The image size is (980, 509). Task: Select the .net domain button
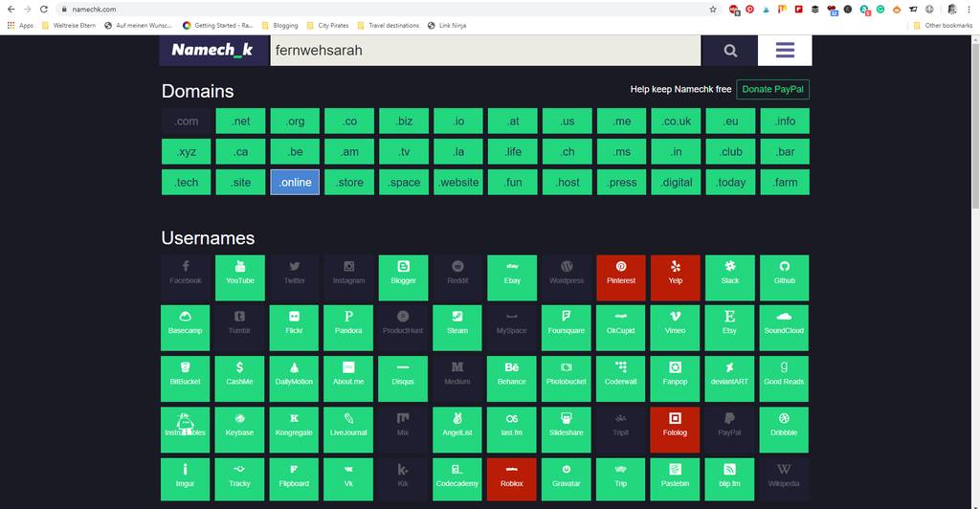pos(240,122)
